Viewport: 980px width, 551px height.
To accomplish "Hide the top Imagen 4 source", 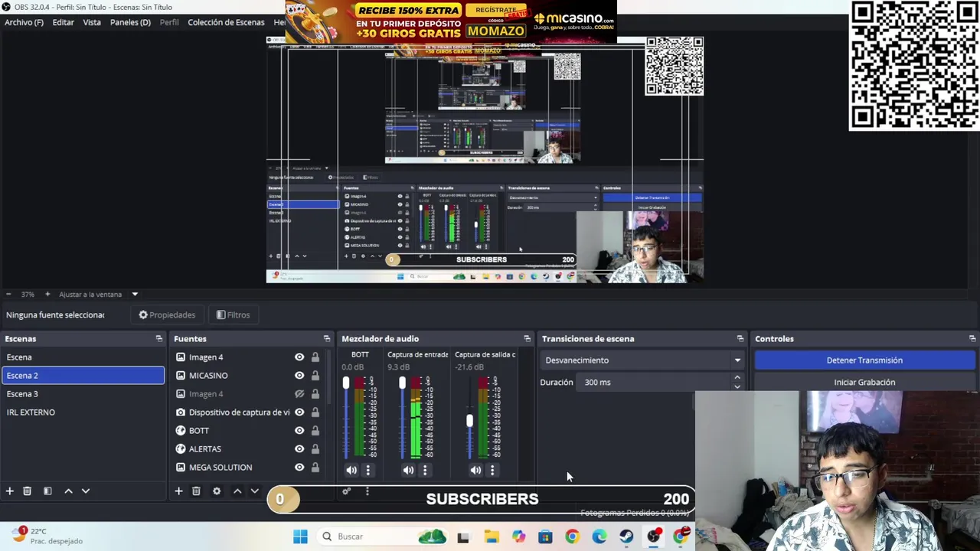I will point(299,357).
